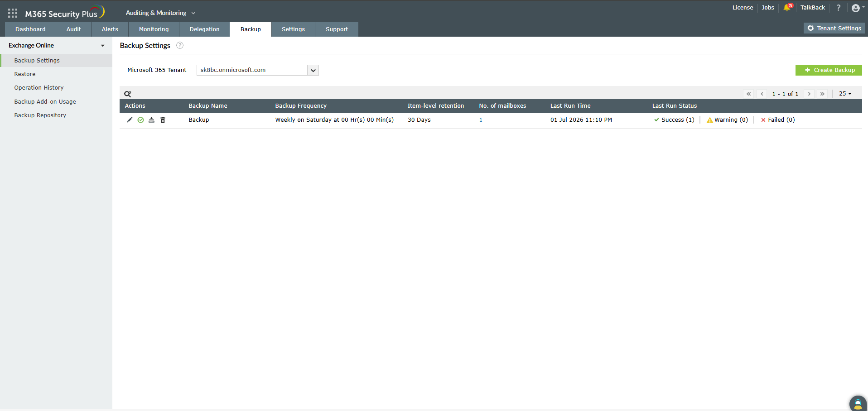
Task: Click the Failed (0) status
Action: click(x=778, y=120)
